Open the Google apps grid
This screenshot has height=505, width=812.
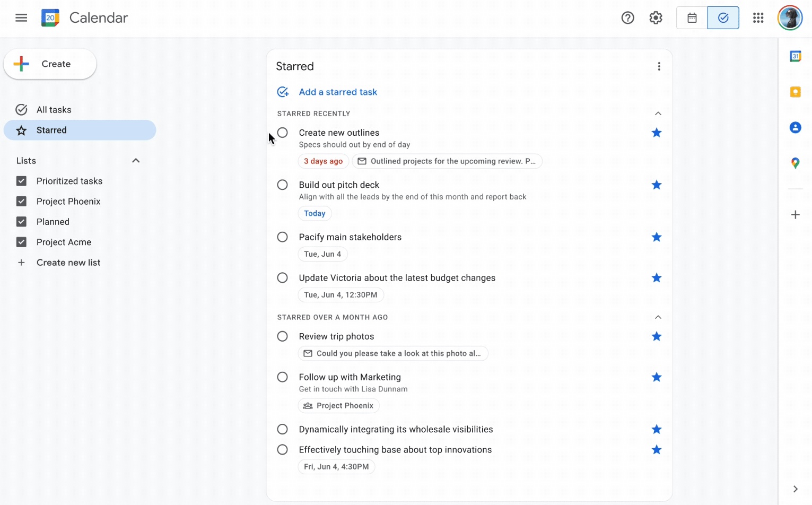pos(758,18)
